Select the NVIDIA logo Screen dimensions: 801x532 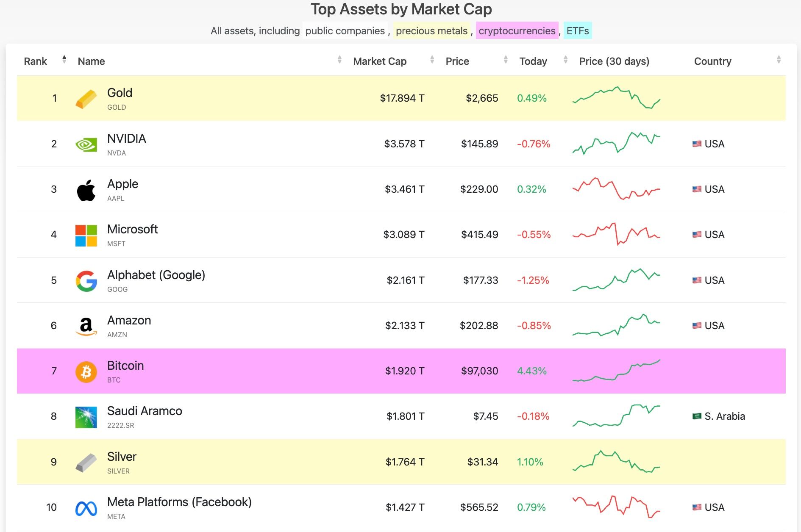(x=86, y=144)
